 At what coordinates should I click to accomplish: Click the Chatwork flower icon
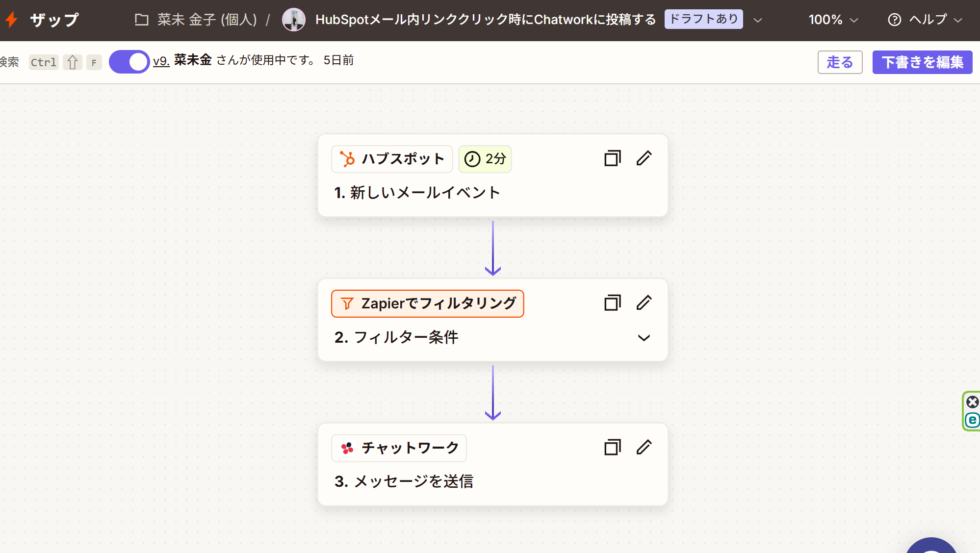(x=347, y=448)
